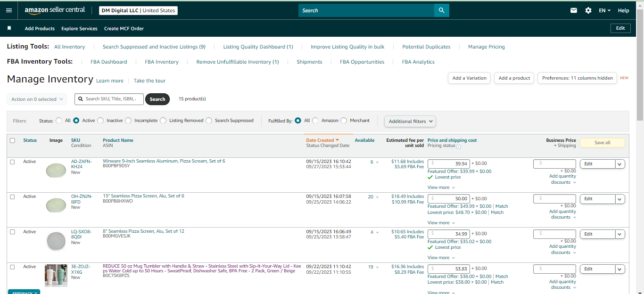Image resolution: width=644 pixels, height=294 pixels.
Task: Open the FBA Inventory tool
Action: pos(162,62)
